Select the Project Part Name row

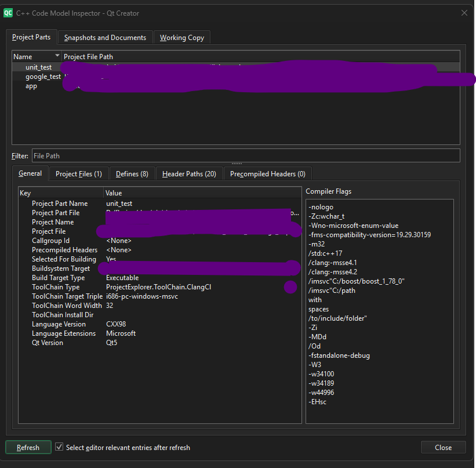[160, 204]
